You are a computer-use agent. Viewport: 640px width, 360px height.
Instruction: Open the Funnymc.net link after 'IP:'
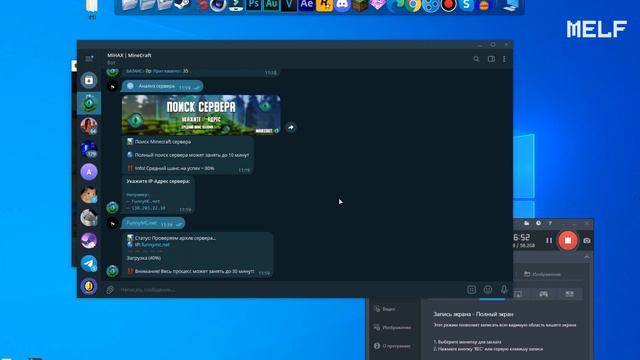[x=155, y=244]
